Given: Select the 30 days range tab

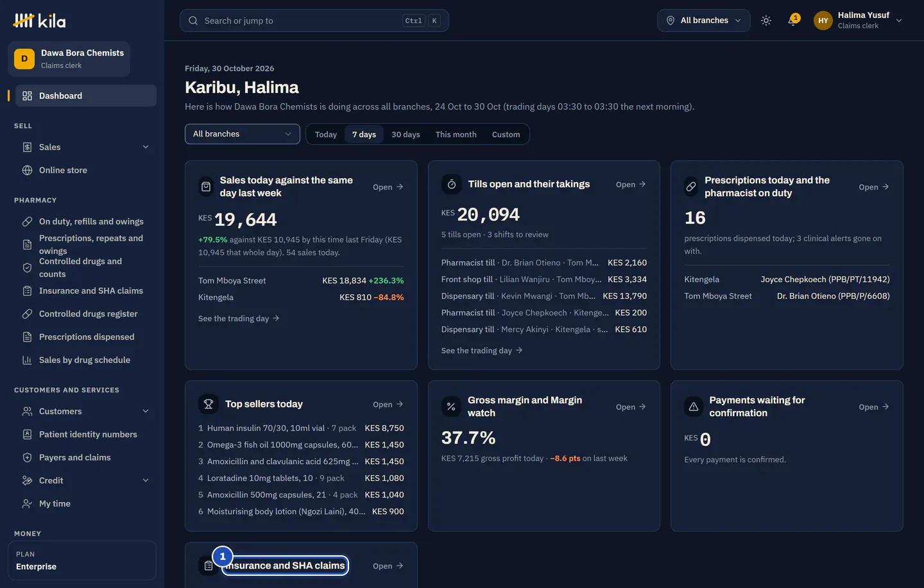Looking at the screenshot, I should pos(406,134).
